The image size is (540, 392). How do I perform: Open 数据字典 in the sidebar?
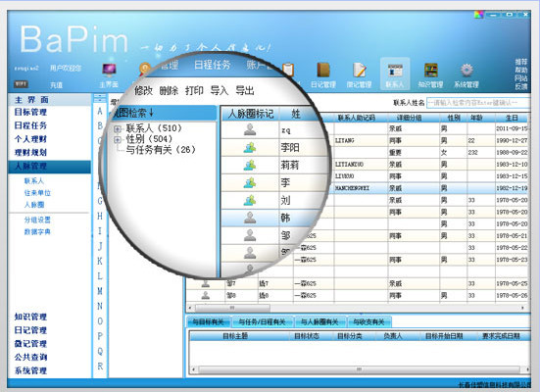(37, 232)
